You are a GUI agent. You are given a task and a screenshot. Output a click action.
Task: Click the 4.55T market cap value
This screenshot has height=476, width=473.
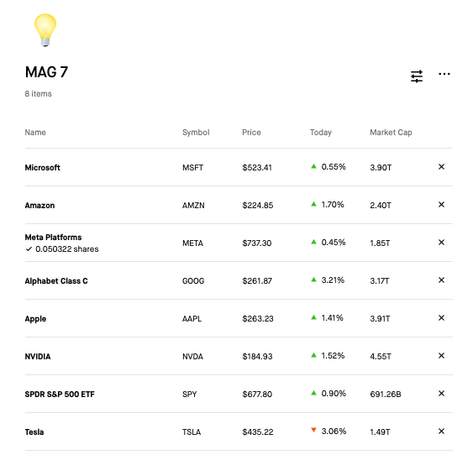coord(381,357)
